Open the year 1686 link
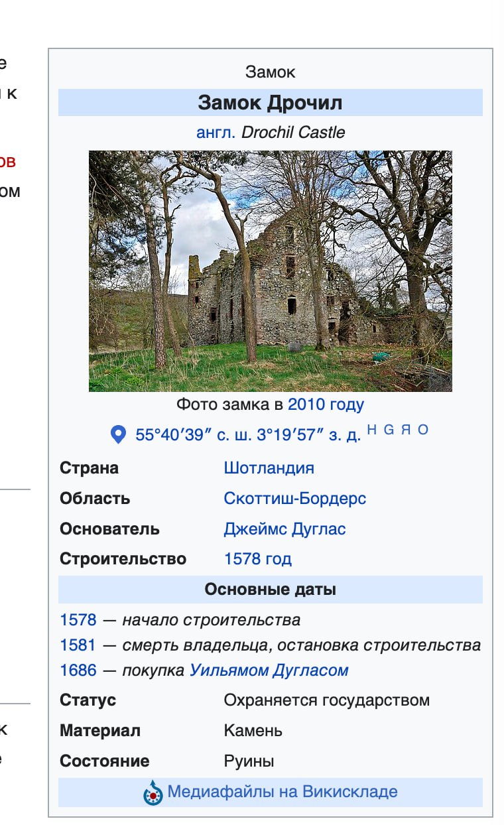The image size is (504, 825). (x=78, y=670)
